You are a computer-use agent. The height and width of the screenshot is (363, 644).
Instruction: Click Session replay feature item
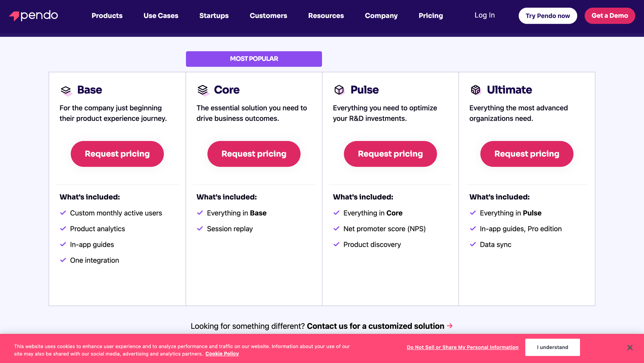click(x=230, y=229)
